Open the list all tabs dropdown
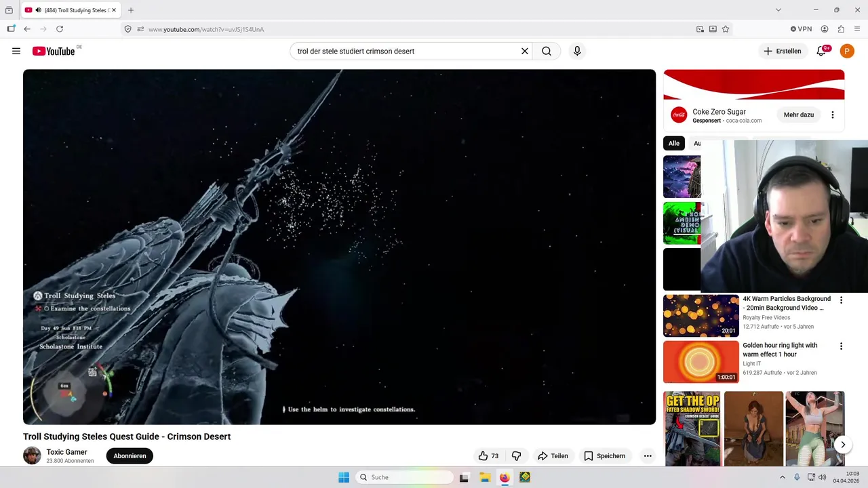 coord(778,10)
